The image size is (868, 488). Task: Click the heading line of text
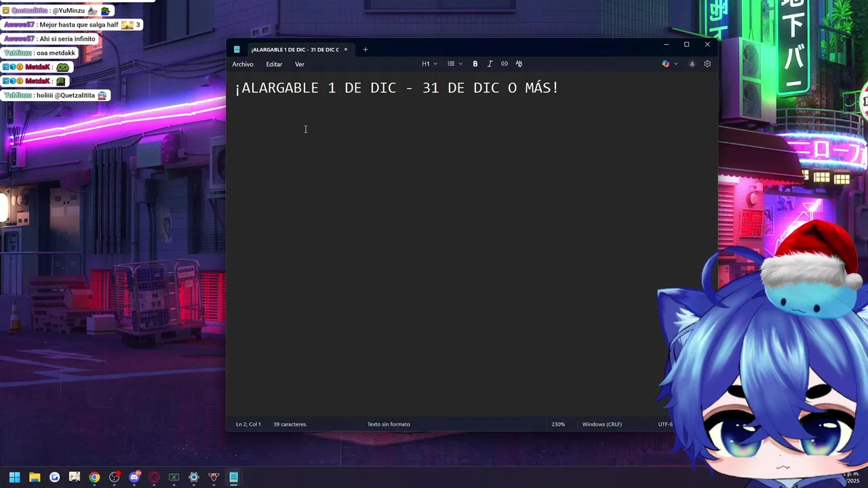click(397, 88)
